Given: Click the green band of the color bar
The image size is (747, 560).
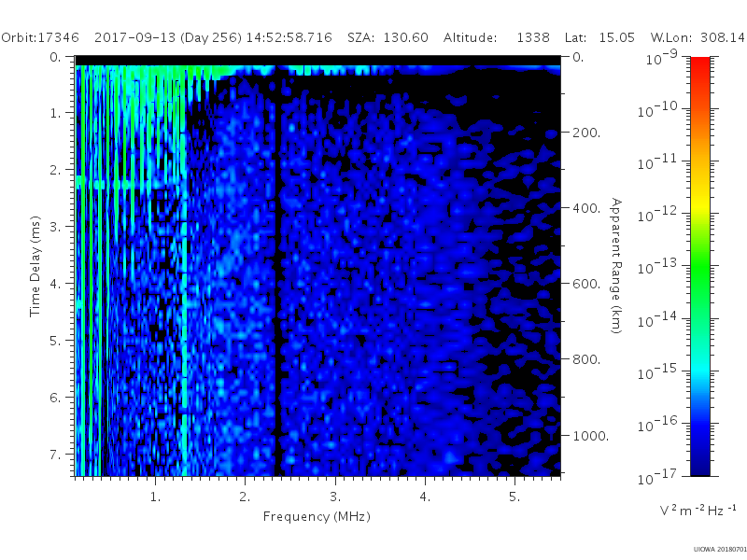Looking at the screenshot, I should (699, 272).
